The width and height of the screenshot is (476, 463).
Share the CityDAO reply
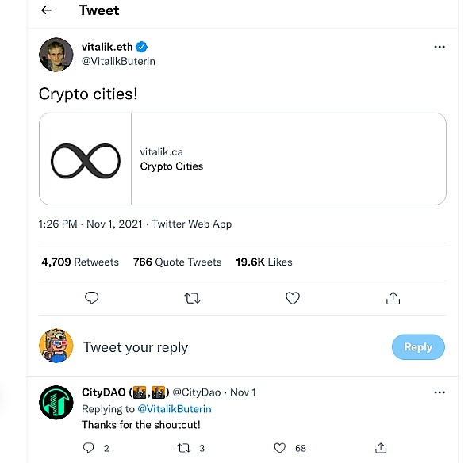tap(382, 448)
